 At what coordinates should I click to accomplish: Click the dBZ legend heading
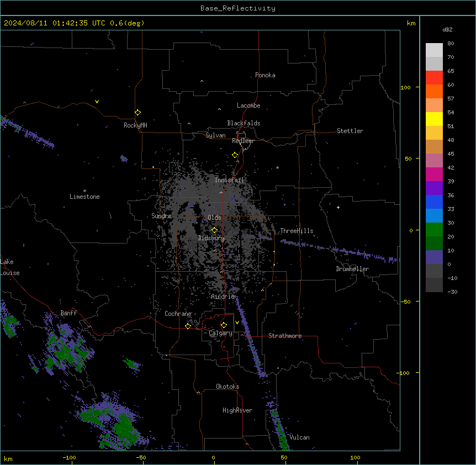[x=447, y=30]
